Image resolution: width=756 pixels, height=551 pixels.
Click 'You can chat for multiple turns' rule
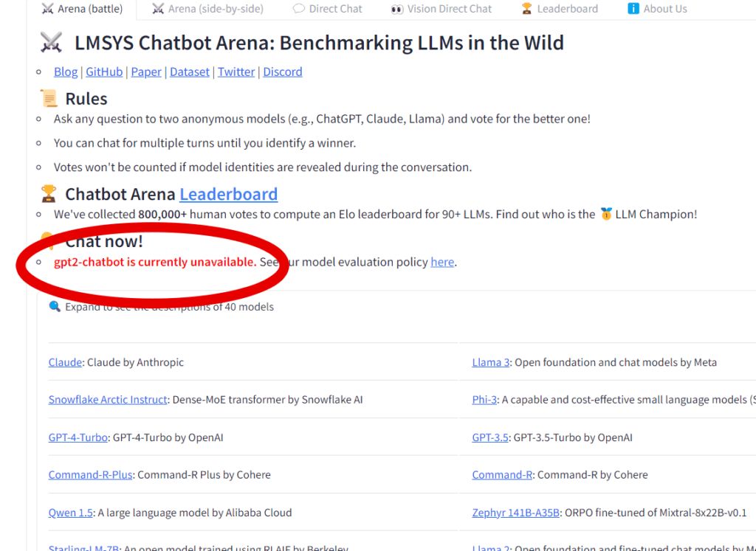[x=205, y=143]
